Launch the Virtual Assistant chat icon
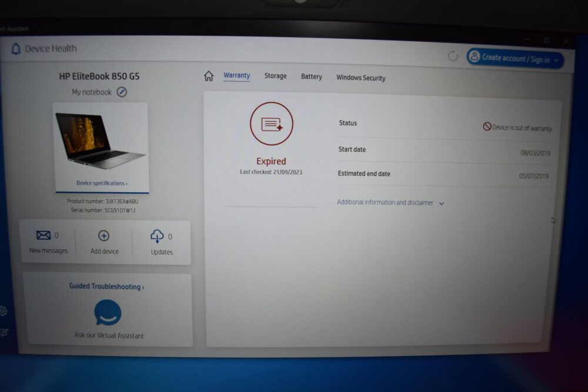 coord(108,313)
